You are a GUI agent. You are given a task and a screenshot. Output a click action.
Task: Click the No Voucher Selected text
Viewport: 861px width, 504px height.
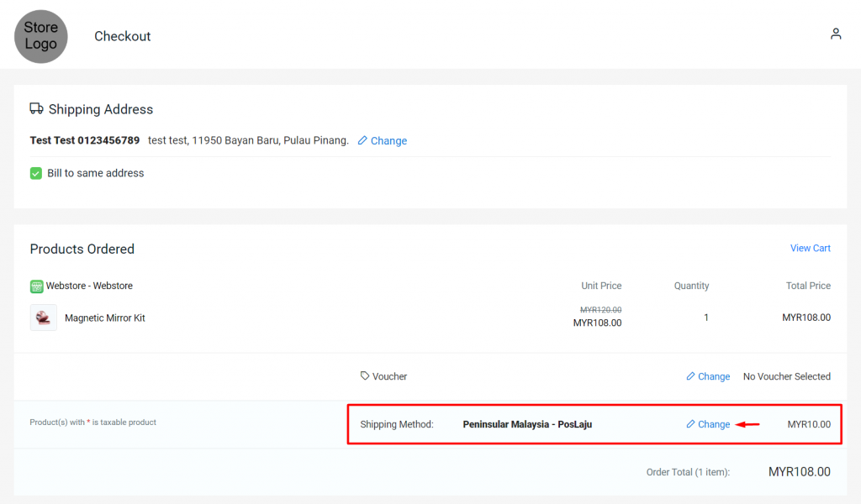[x=786, y=376]
